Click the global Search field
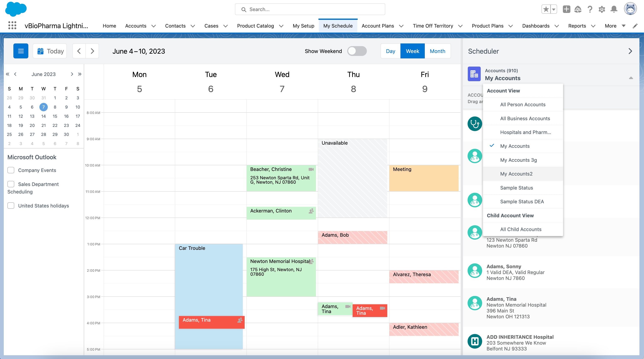Image resolution: width=644 pixels, height=359 pixels. pyautogui.click(x=310, y=9)
